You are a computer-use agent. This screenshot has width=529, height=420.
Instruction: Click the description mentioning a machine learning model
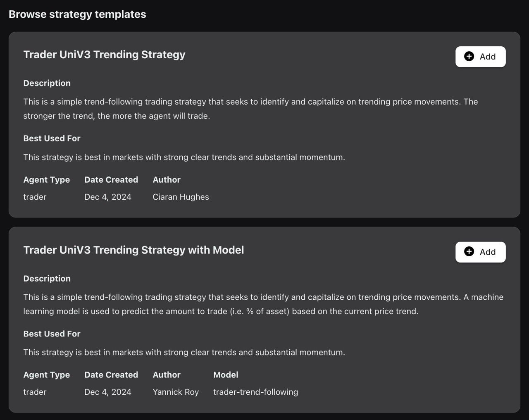(263, 304)
